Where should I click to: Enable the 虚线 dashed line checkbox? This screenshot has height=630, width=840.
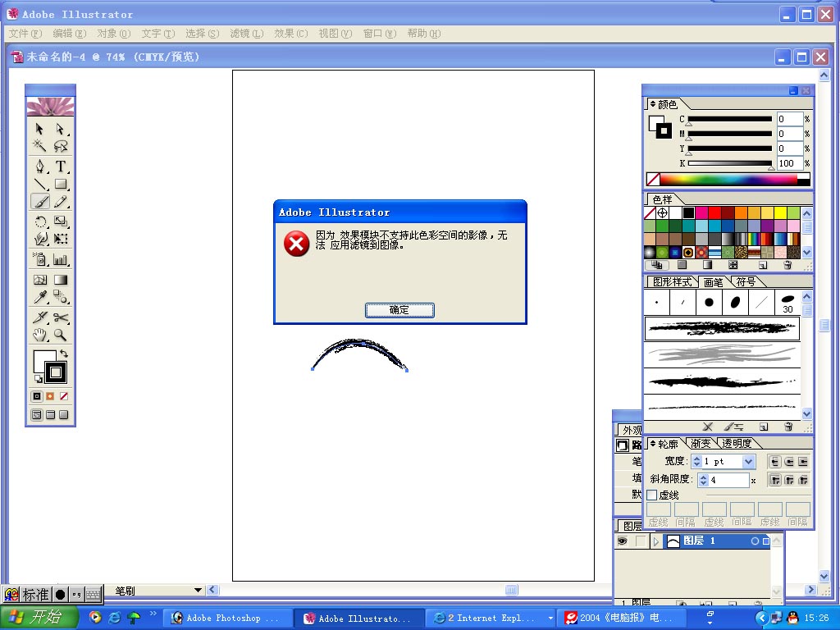coord(652,495)
